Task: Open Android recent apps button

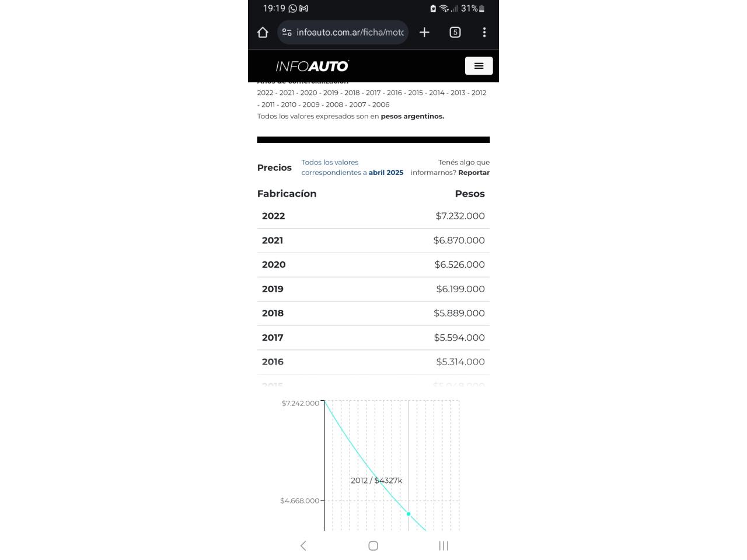Action: [444, 545]
